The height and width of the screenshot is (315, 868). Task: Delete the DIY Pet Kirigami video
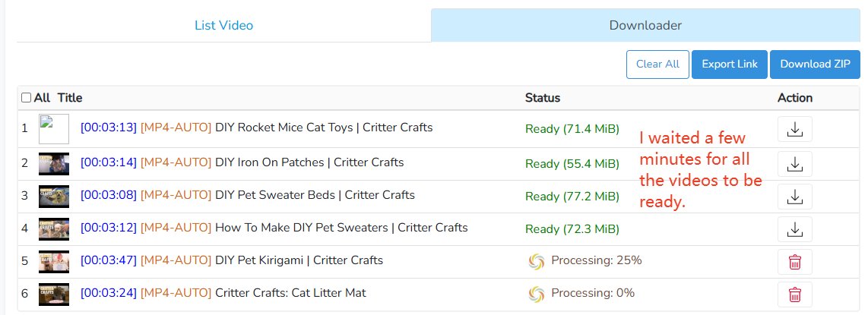click(x=794, y=262)
